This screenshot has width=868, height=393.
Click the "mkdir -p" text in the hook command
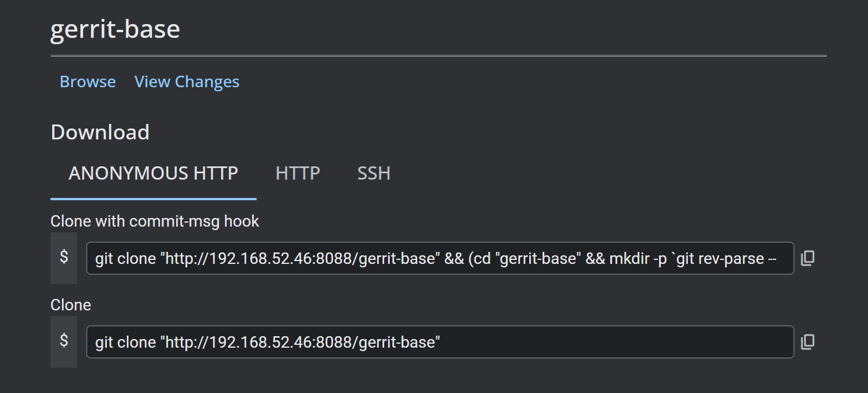[638, 258]
